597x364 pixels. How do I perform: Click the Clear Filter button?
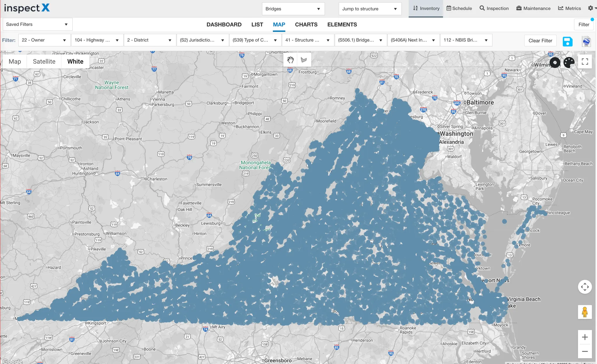coord(540,41)
